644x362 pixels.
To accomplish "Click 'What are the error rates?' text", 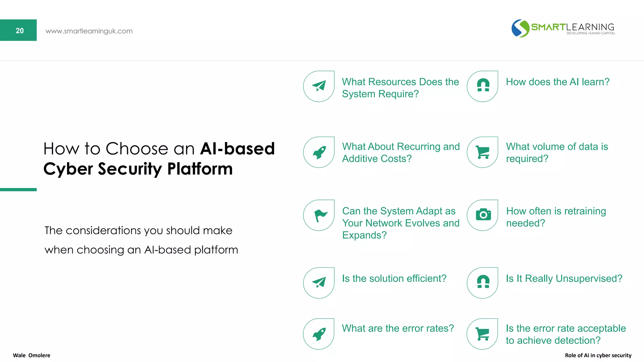I will point(398,328).
